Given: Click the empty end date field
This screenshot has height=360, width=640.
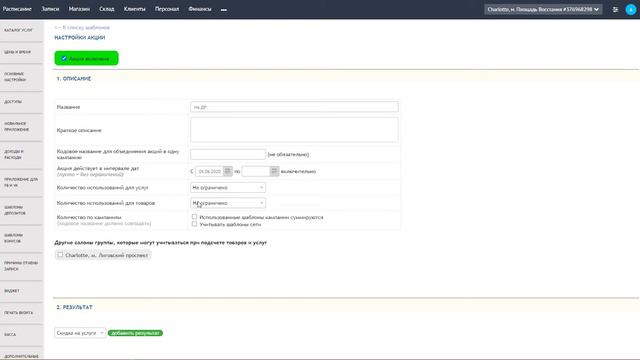Looking at the screenshot, I should coord(256,171).
